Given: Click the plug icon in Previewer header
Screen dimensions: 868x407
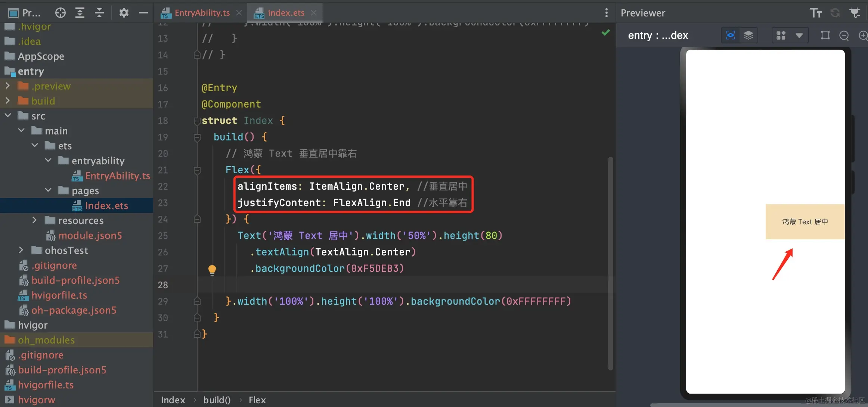Looking at the screenshot, I should point(855,13).
